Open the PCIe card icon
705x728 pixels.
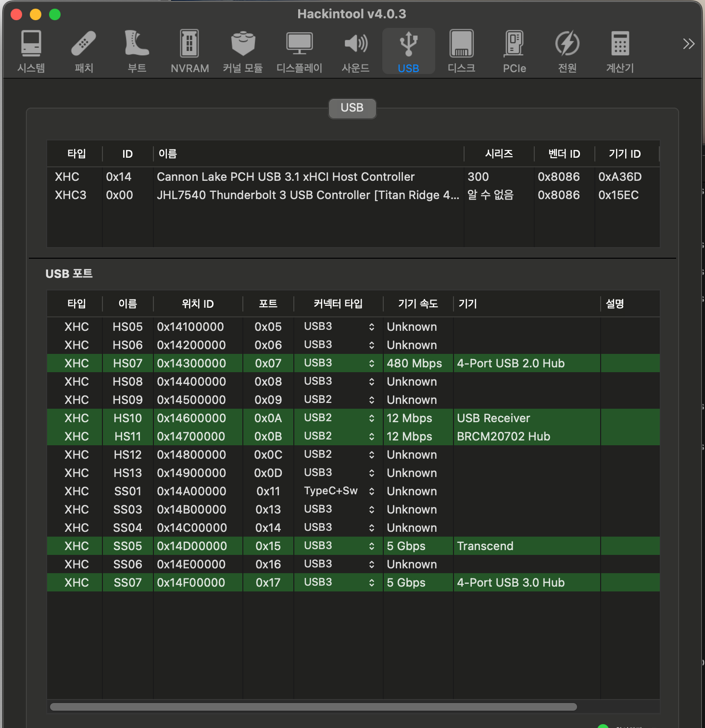[x=514, y=51]
